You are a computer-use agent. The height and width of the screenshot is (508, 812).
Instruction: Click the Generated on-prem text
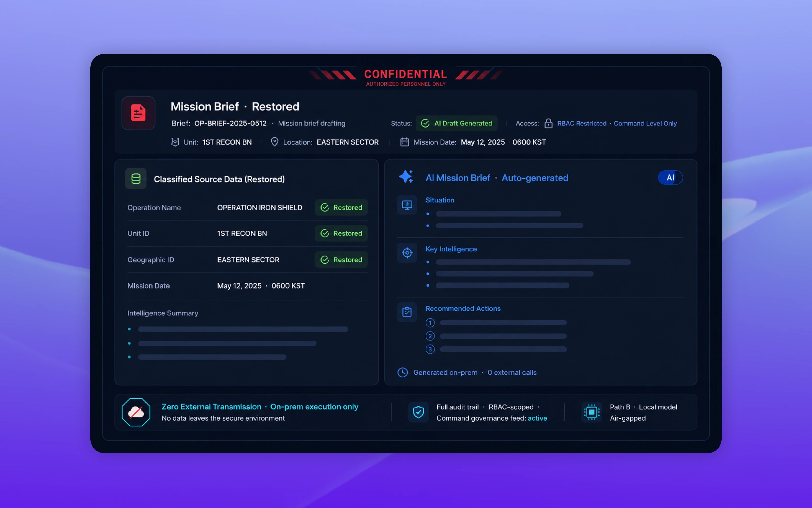[445, 373]
